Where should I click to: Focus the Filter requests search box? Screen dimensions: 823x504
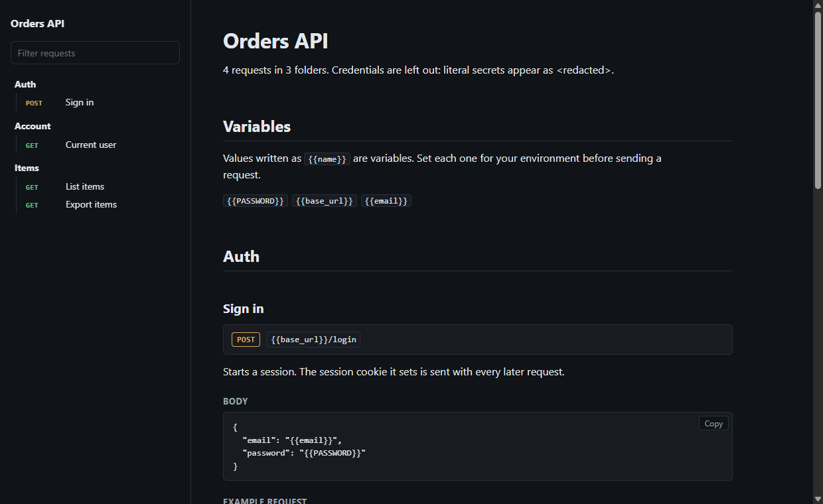tap(95, 53)
